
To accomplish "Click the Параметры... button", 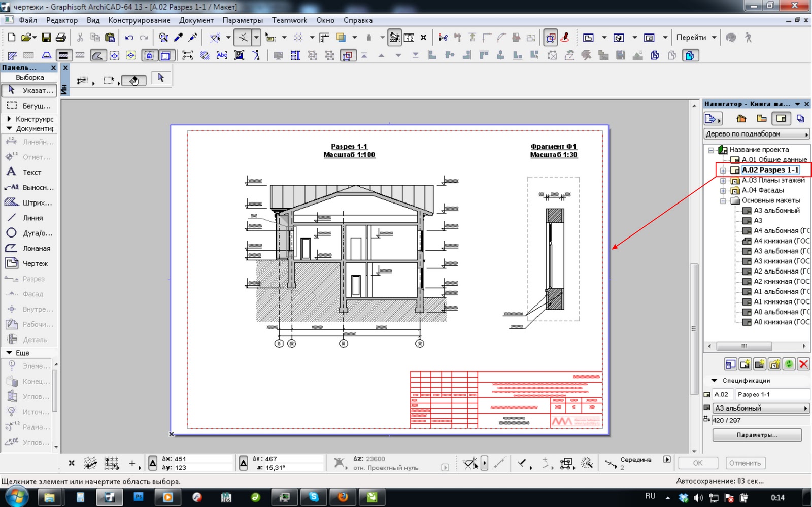I will click(x=757, y=435).
